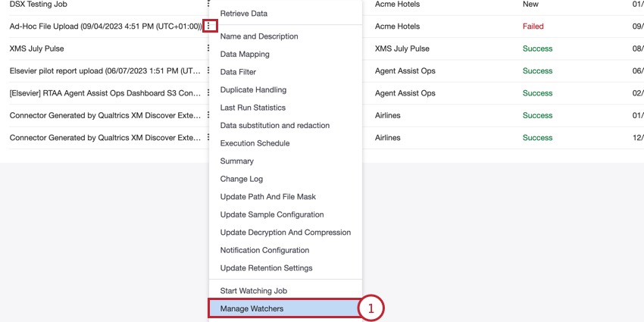Screen dimensions: 644x322
Task: Open menu for RTAA Agent Assist Ops job
Action: coord(209,93)
